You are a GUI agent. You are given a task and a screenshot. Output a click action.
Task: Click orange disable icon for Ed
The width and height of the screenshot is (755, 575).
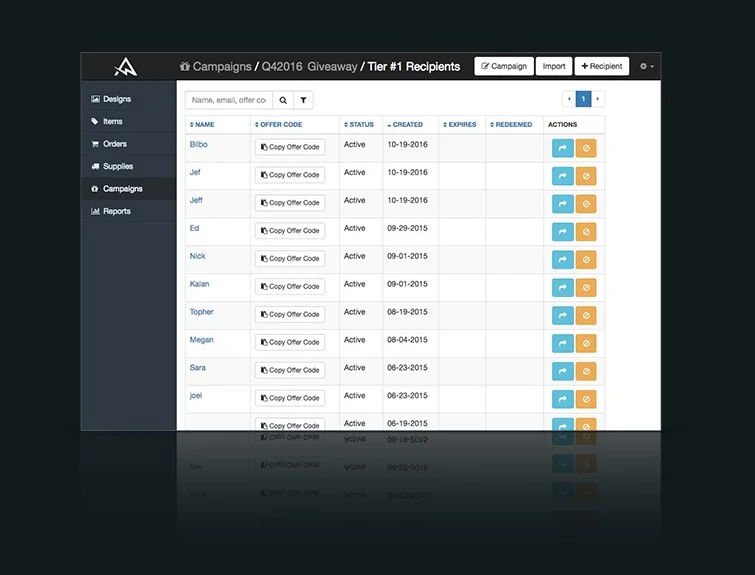click(x=586, y=232)
